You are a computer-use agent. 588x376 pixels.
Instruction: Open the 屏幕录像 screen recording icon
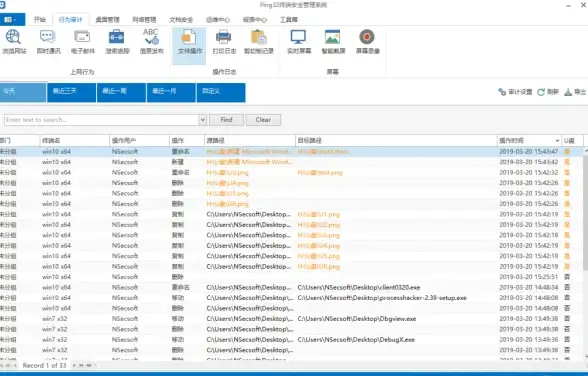(368, 42)
